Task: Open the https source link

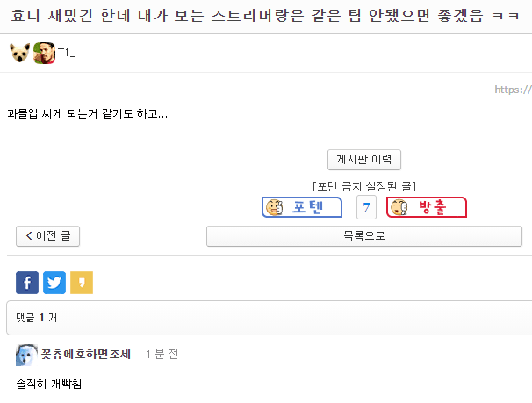Action: pos(513,90)
